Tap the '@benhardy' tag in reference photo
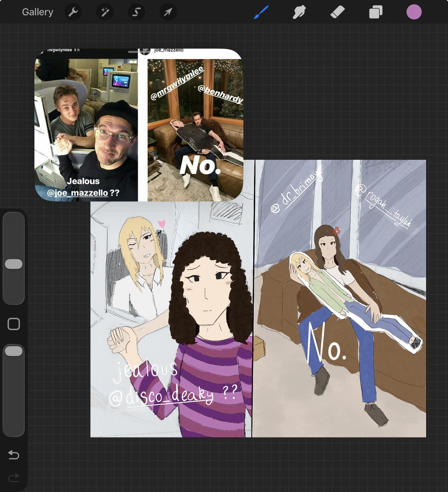This screenshot has height=492, width=448. 221,94
